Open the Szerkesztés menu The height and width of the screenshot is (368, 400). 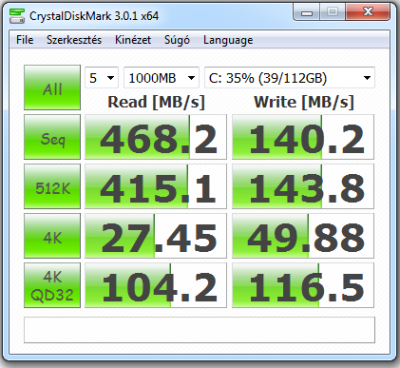pos(74,40)
